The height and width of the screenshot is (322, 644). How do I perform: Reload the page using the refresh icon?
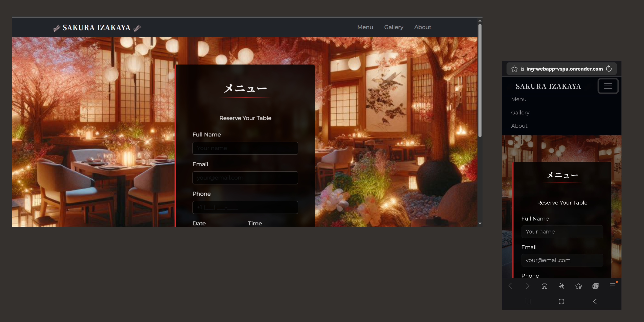tap(609, 69)
